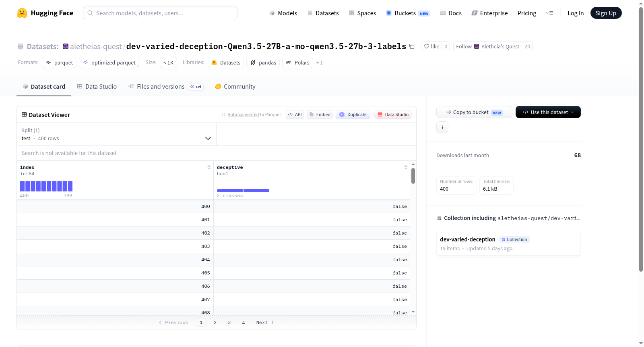Viewport: 644px width, 347px height.
Task: Go to Next page of rows
Action: tap(265, 322)
